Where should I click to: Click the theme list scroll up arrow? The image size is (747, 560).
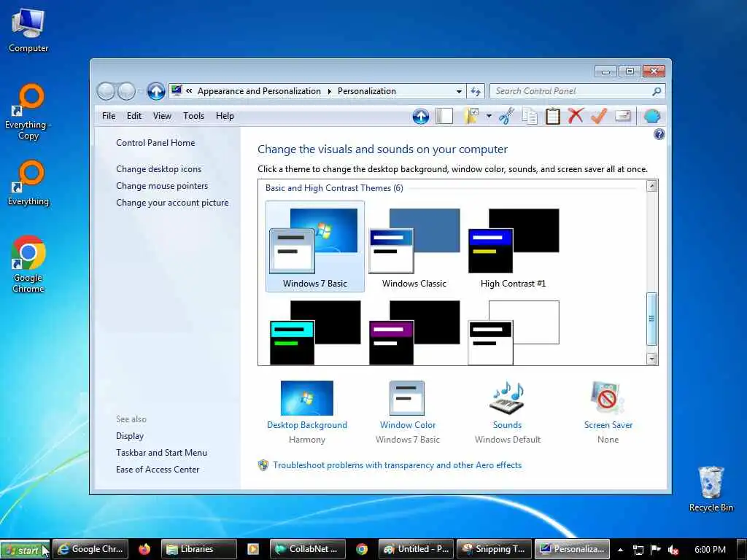[x=651, y=186]
